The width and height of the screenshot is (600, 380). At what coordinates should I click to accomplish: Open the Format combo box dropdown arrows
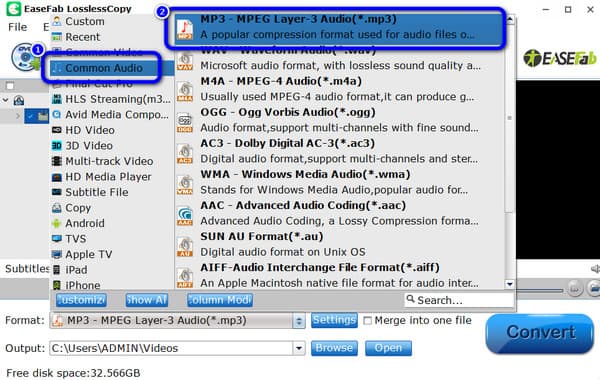point(299,321)
